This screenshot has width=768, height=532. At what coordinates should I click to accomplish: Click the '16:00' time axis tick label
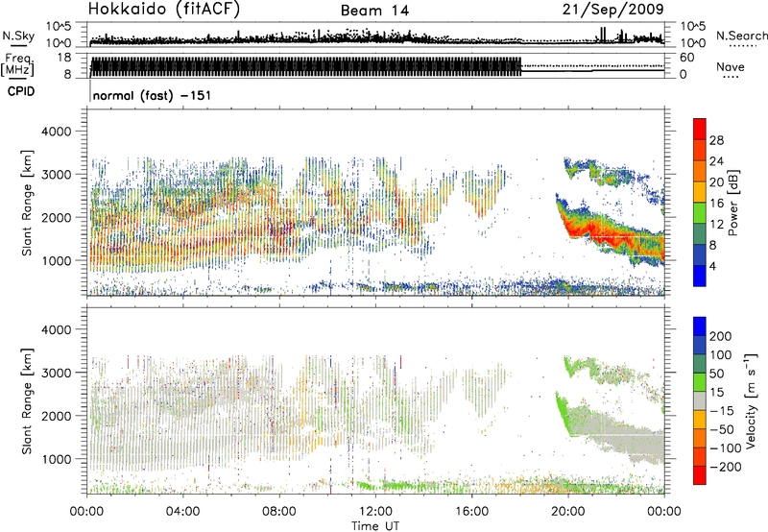(471, 512)
